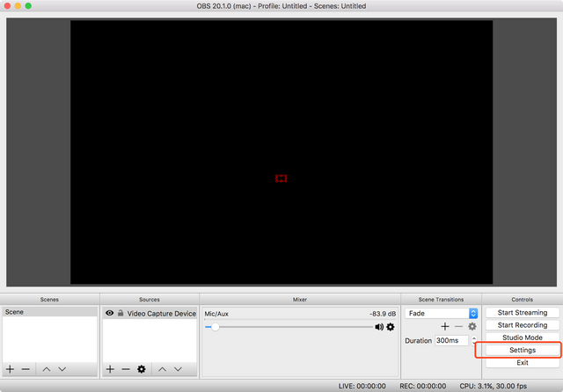Remove selected scene with minus icon
This screenshot has height=392, width=563.
pyautogui.click(x=26, y=369)
